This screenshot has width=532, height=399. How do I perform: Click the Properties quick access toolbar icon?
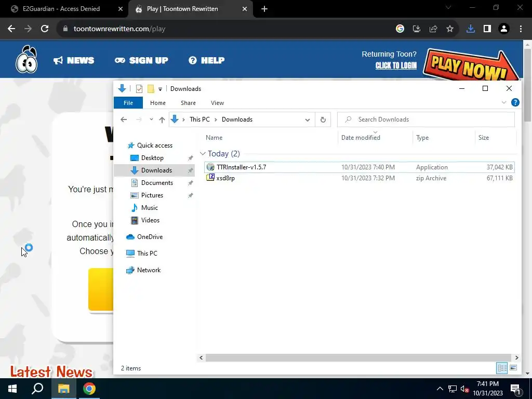[x=139, y=89]
